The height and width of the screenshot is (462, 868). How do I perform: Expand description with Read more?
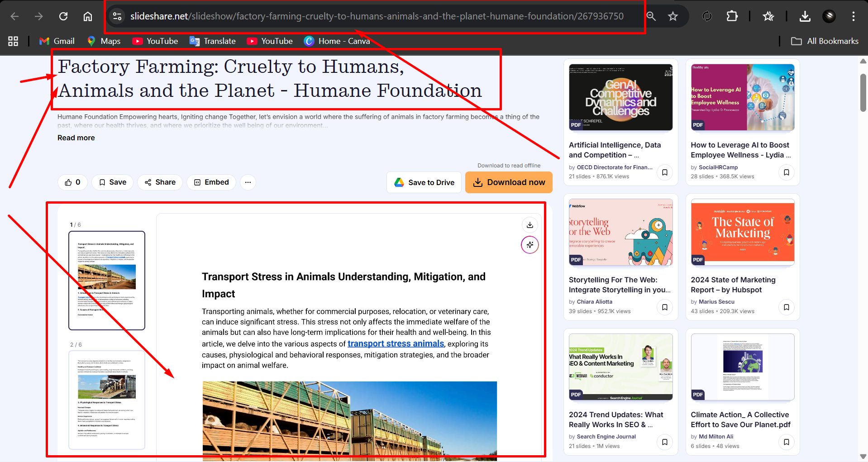[x=76, y=138]
